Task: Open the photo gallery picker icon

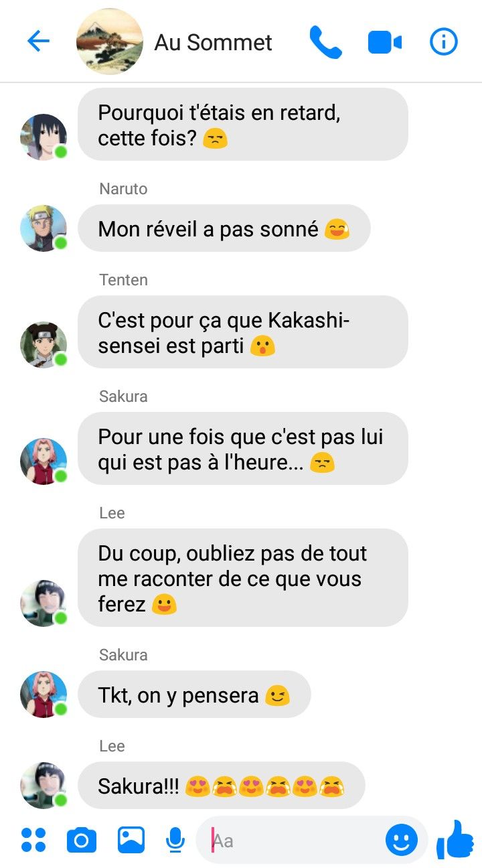Action: click(131, 839)
